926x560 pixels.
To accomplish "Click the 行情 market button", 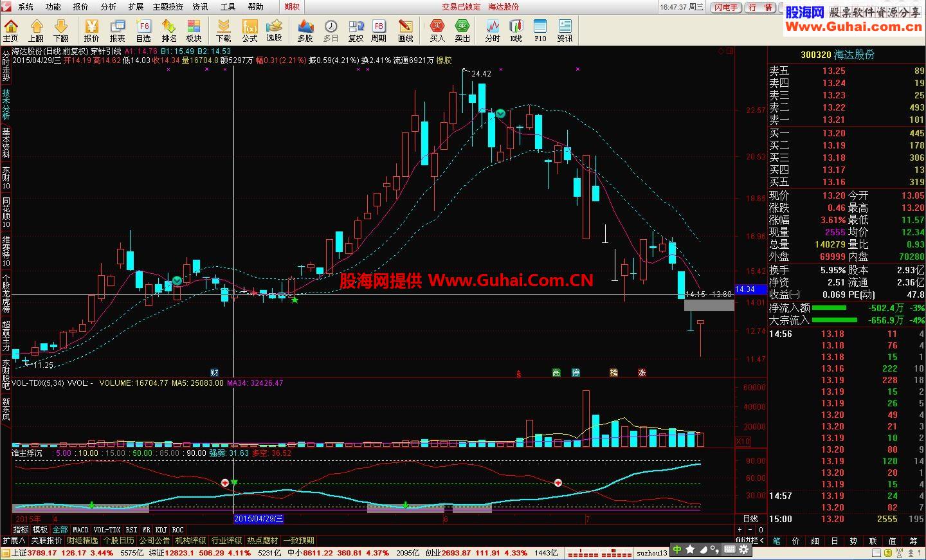I will pyautogui.click(x=761, y=7).
